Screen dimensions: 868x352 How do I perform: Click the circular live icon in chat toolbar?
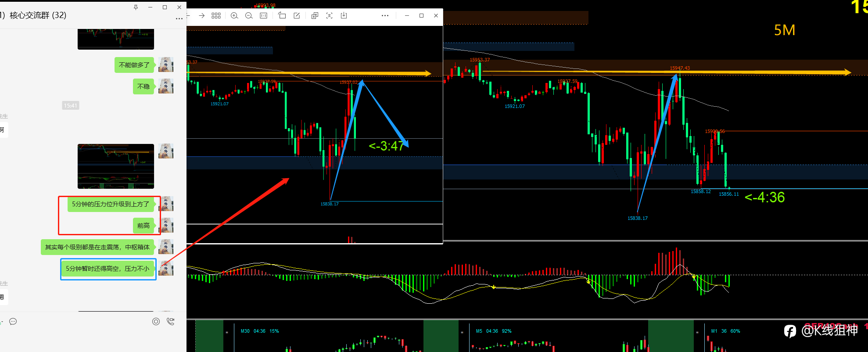click(156, 322)
